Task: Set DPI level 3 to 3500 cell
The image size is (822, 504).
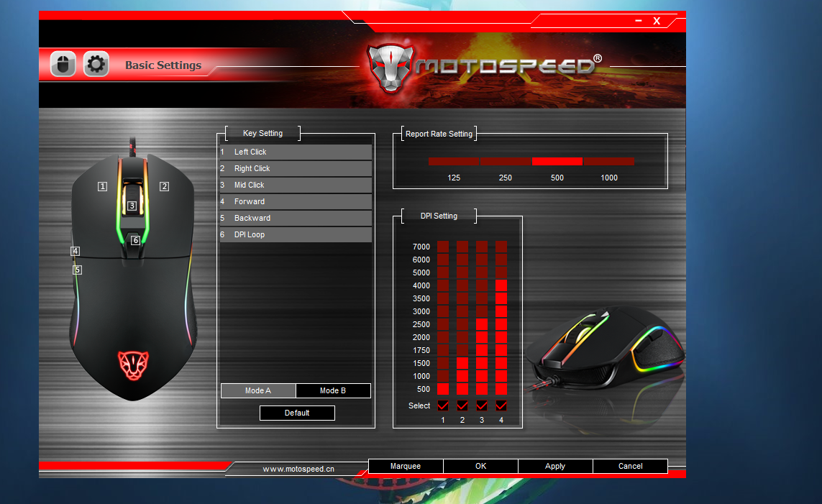Action: pos(482,298)
